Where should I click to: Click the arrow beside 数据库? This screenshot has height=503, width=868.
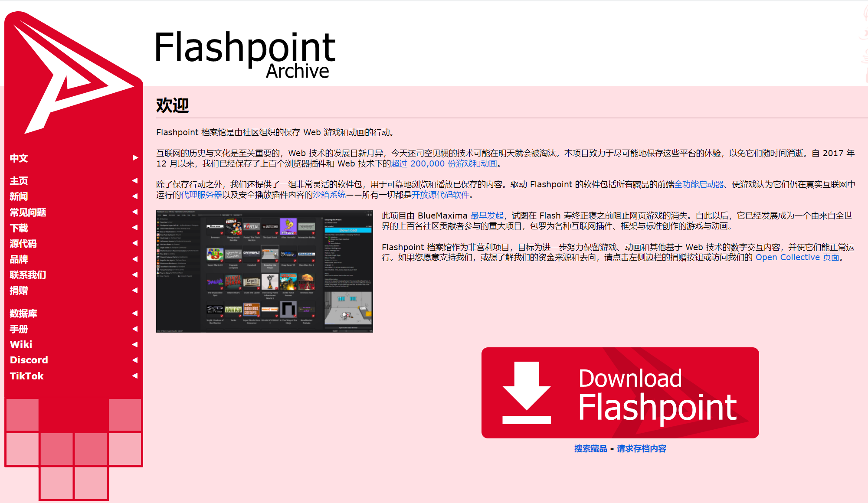[x=135, y=313]
